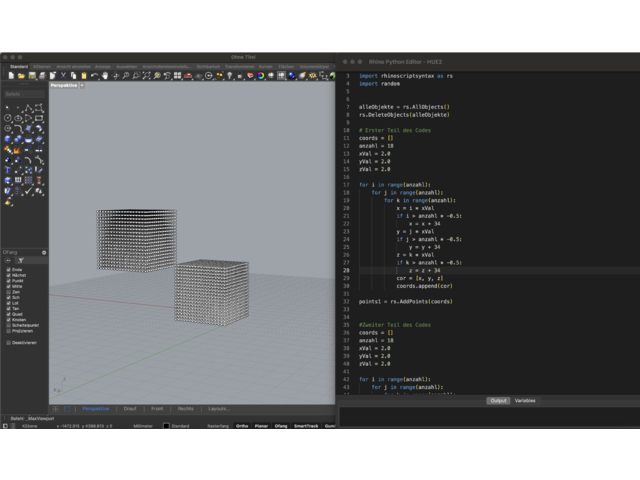Click the four-viewport icon beside the Perspektive tab
Viewport: 640px width, 480px height.
[x=56, y=409]
